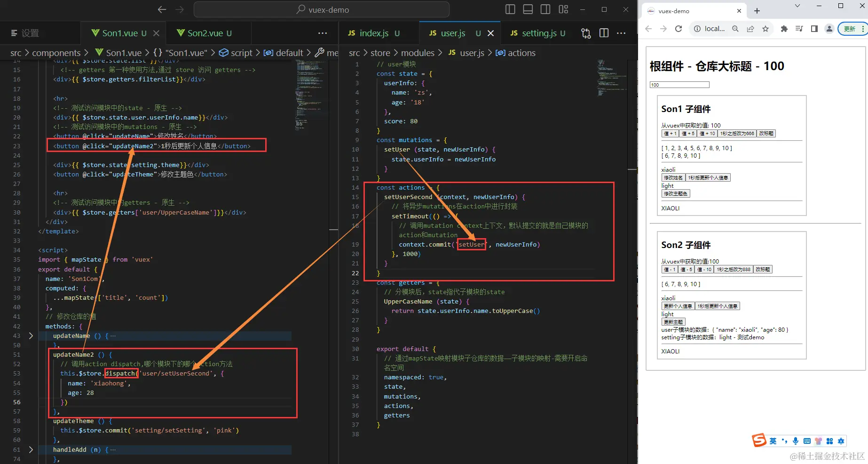Click browser forward arrow
Viewport: 868px width, 464px height.
[x=663, y=29]
